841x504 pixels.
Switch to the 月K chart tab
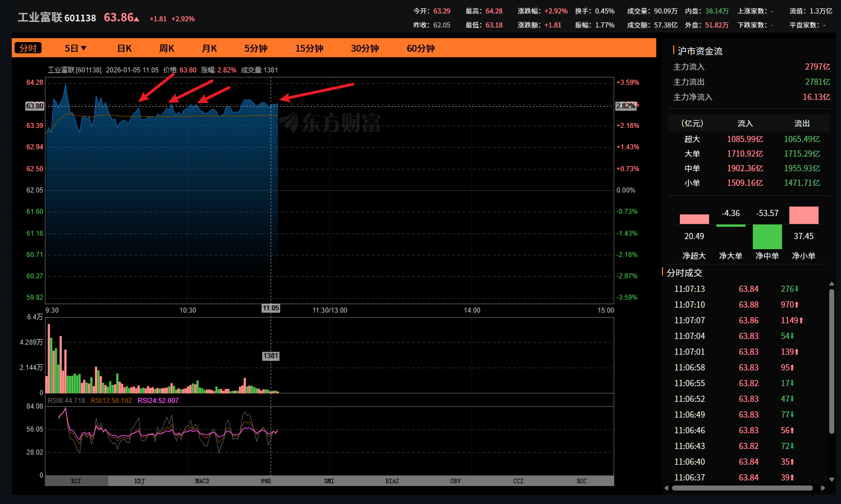pos(209,48)
